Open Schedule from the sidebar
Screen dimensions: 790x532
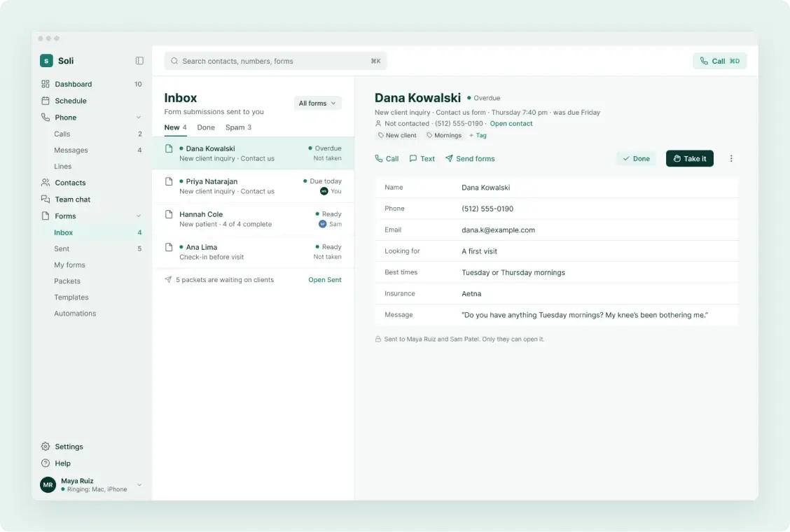pyautogui.click(x=91, y=100)
